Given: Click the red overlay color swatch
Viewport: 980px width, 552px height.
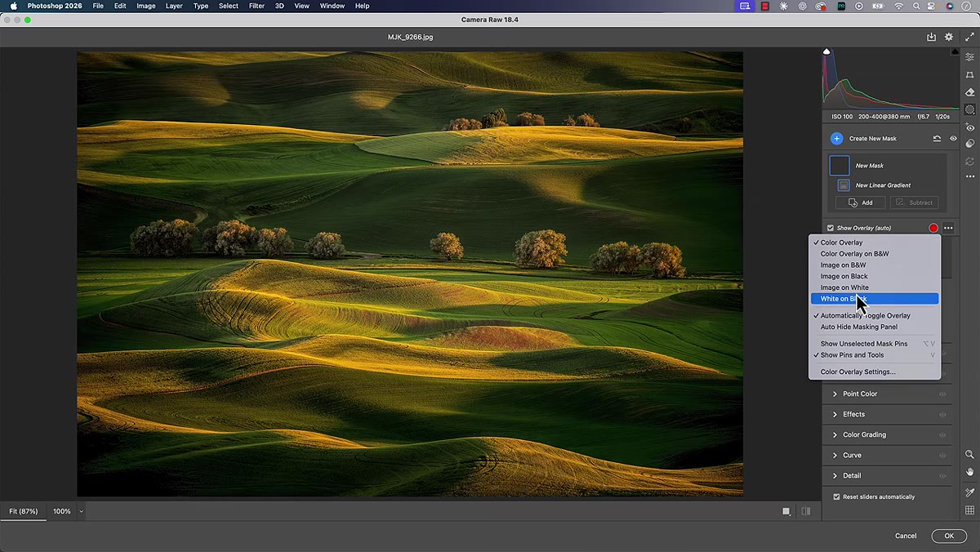Looking at the screenshot, I should coord(933,228).
